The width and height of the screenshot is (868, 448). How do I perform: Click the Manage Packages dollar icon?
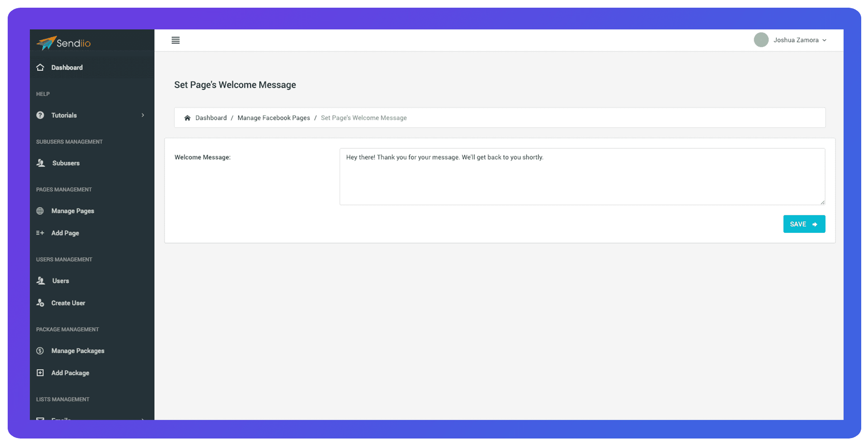pos(40,351)
